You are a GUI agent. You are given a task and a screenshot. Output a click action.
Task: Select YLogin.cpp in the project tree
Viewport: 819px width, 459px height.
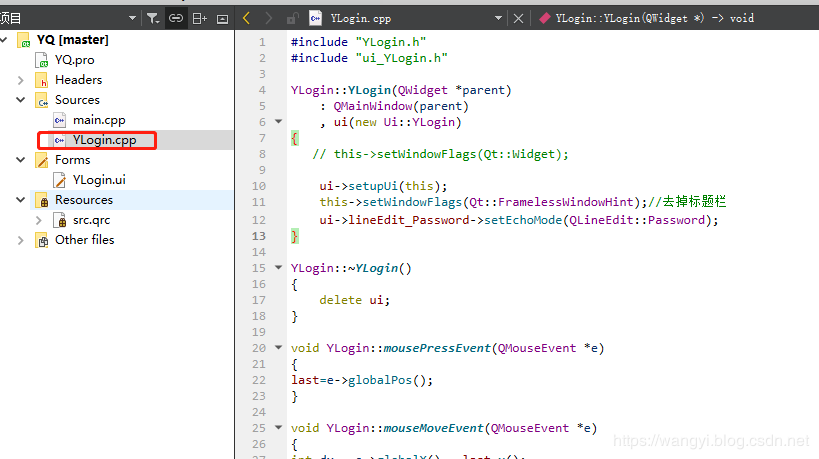[104, 140]
